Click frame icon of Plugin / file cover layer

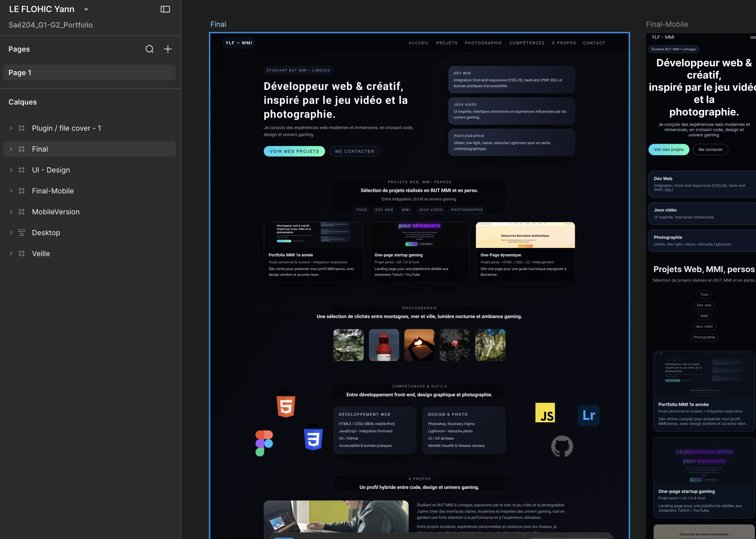pos(22,128)
